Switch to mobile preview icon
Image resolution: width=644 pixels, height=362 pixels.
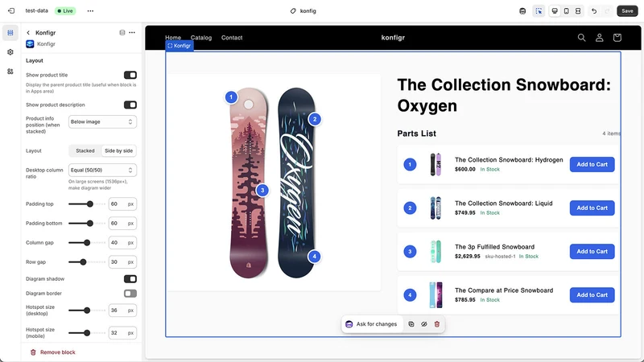click(x=567, y=11)
